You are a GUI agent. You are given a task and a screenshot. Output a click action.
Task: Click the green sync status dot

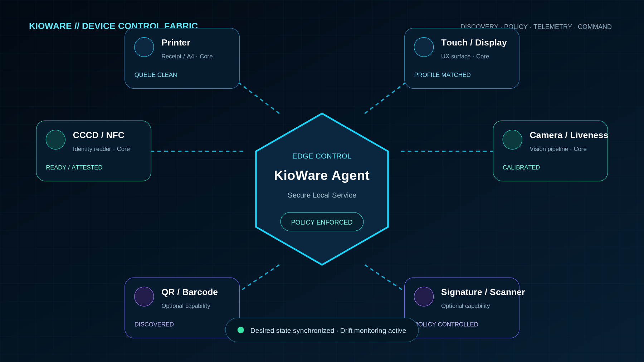(241, 330)
